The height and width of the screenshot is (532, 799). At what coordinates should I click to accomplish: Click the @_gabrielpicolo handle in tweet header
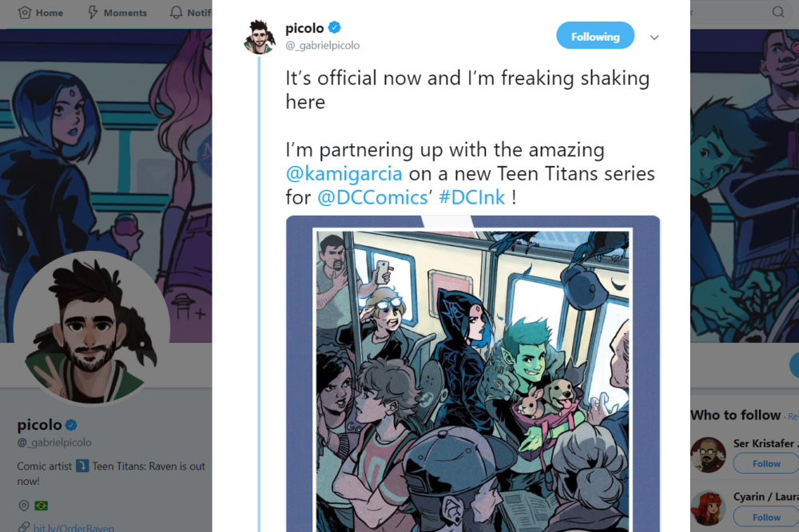pos(323,46)
